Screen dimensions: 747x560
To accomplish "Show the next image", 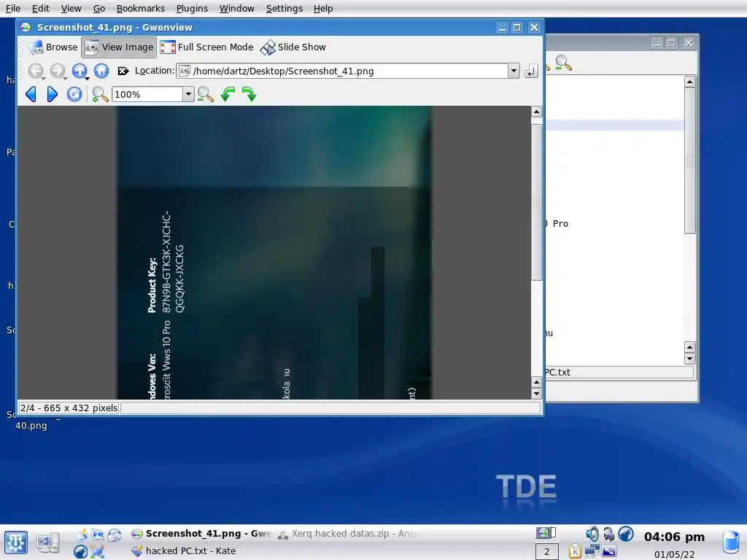I will [x=53, y=94].
